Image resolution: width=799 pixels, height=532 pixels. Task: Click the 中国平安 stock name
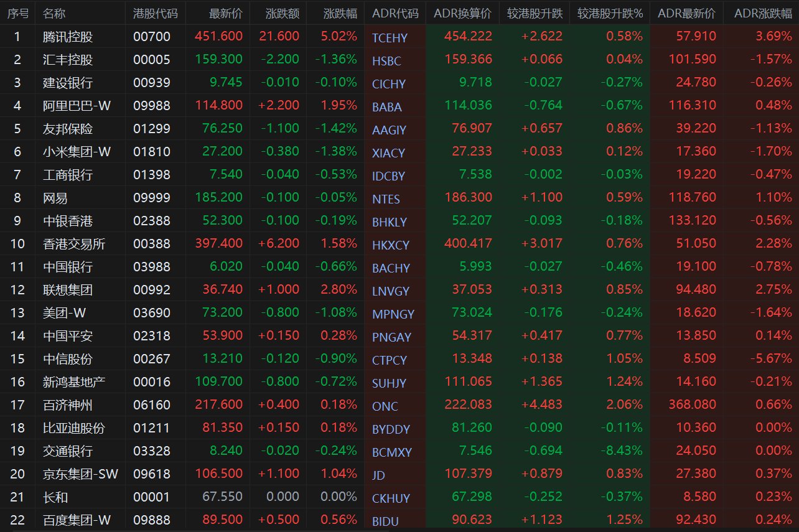[68, 336]
